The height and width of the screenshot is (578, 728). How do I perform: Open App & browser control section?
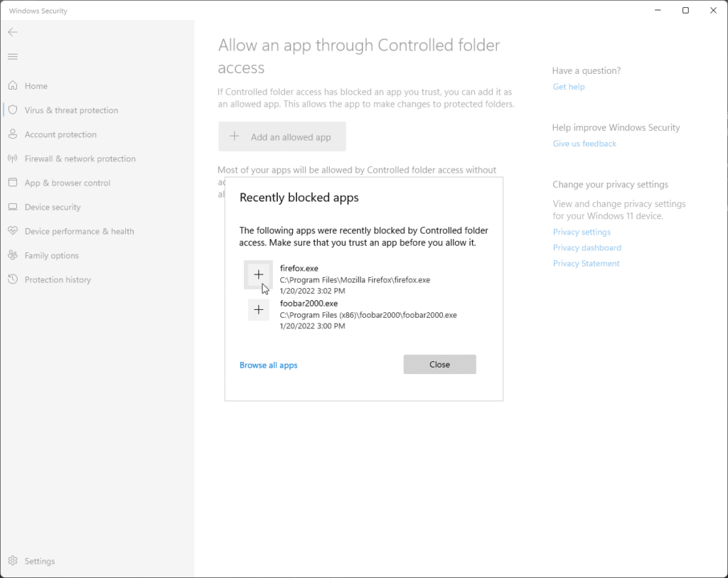coord(68,183)
